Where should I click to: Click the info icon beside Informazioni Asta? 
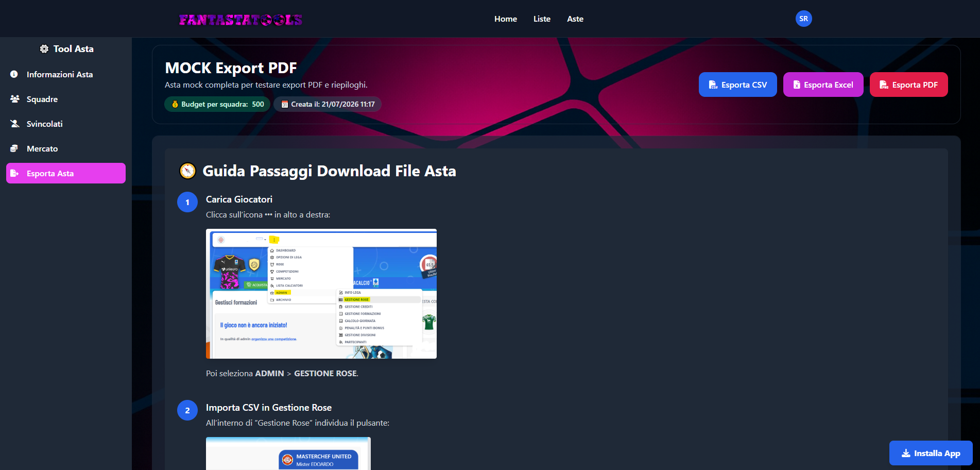pos(14,74)
